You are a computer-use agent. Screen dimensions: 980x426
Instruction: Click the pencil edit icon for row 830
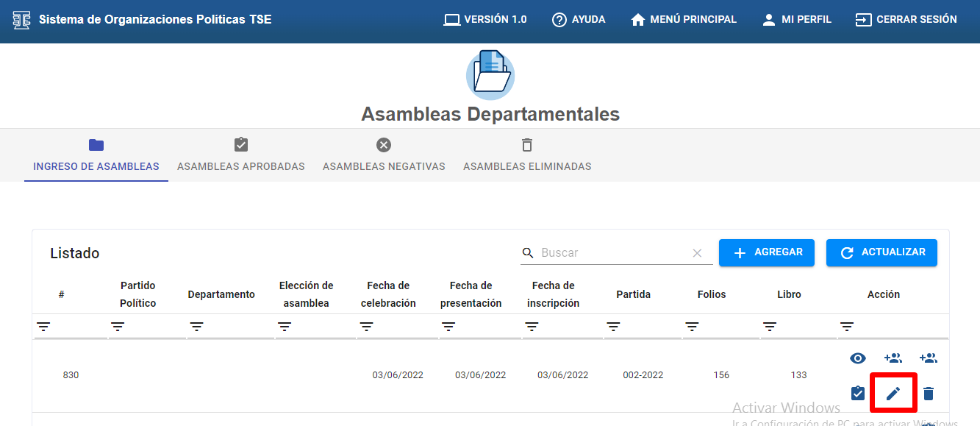893,394
